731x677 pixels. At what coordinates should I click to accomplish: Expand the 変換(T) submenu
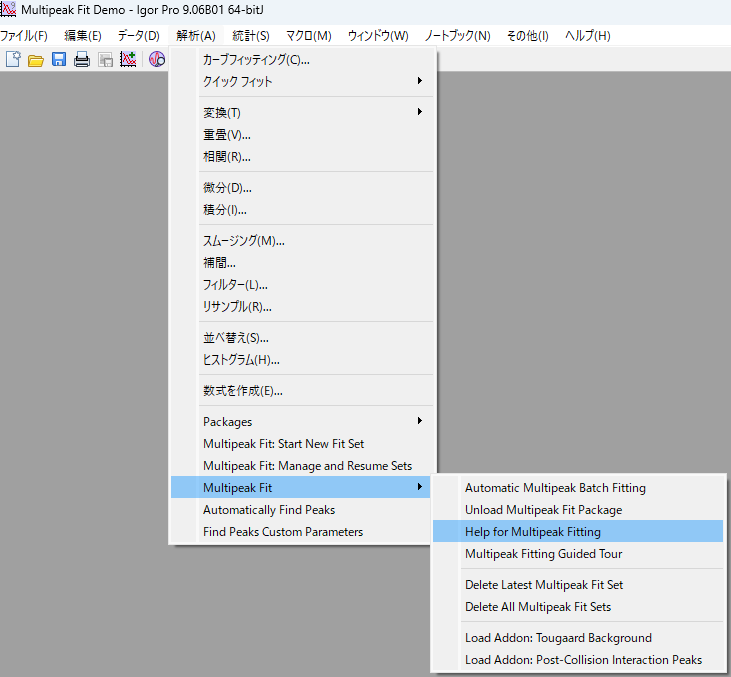point(302,112)
